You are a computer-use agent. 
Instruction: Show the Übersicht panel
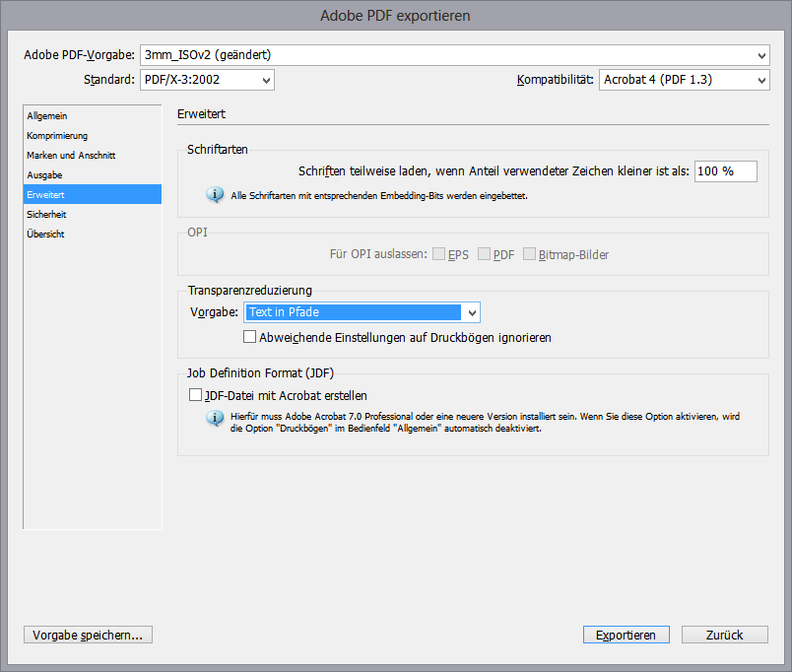(x=45, y=235)
